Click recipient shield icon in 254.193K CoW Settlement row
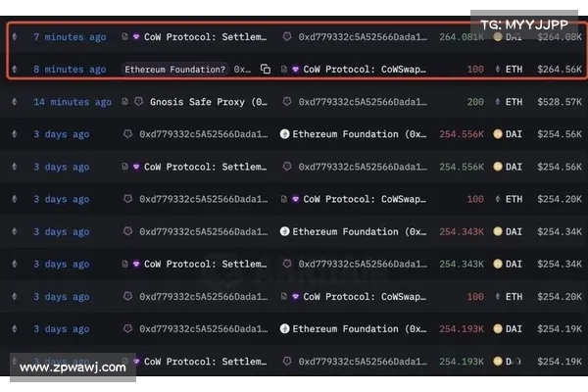The image size is (588, 392). [287, 362]
